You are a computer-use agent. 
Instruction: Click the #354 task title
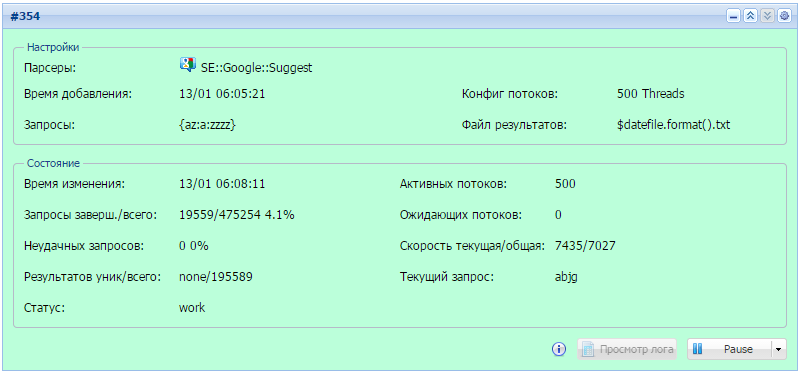(25, 16)
